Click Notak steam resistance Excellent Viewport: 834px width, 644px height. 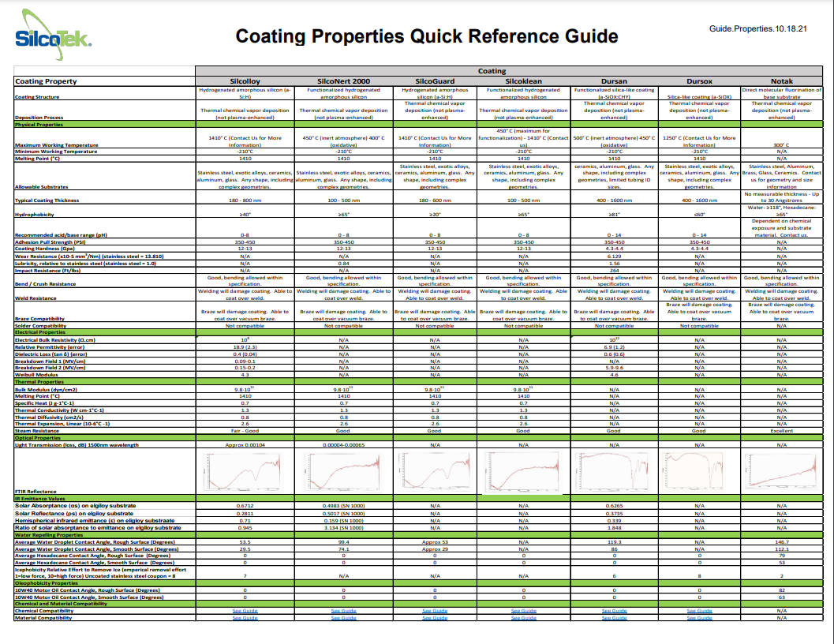tap(781, 431)
